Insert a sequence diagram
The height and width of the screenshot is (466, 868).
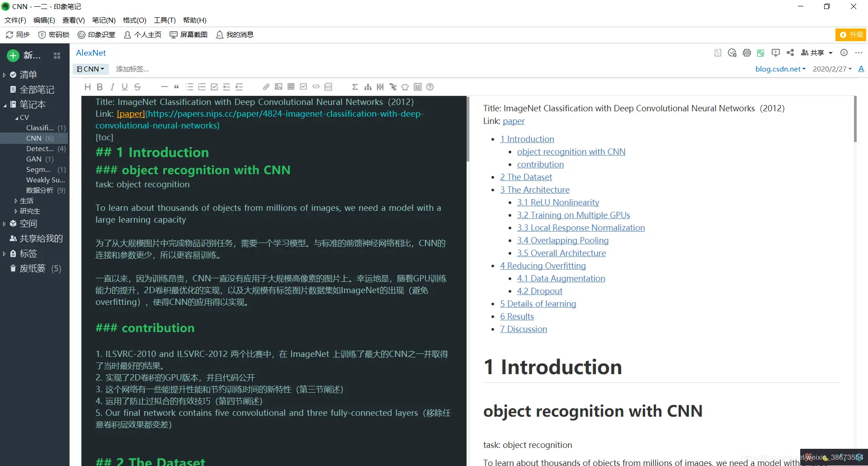(x=380, y=87)
